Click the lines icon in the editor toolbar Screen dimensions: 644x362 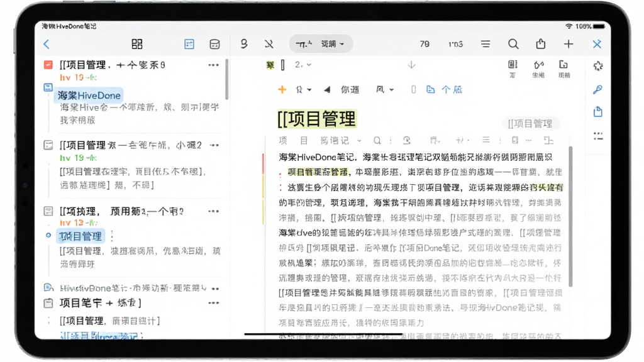486,140
